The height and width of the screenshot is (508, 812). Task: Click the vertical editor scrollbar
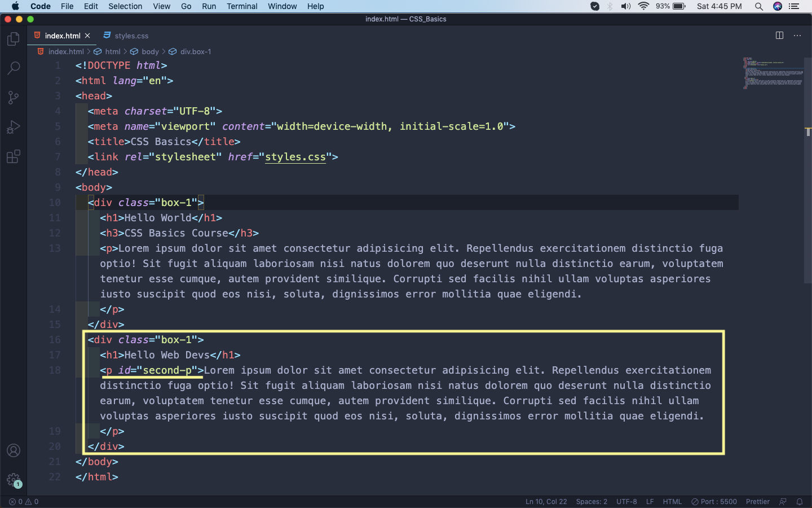coord(808,169)
